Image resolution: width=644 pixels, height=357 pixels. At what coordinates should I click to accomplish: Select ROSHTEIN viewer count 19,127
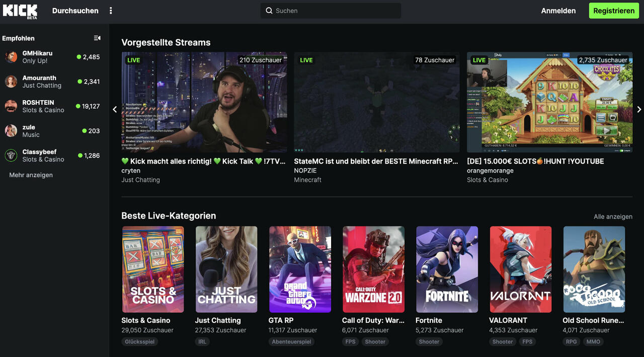pyautogui.click(x=91, y=106)
